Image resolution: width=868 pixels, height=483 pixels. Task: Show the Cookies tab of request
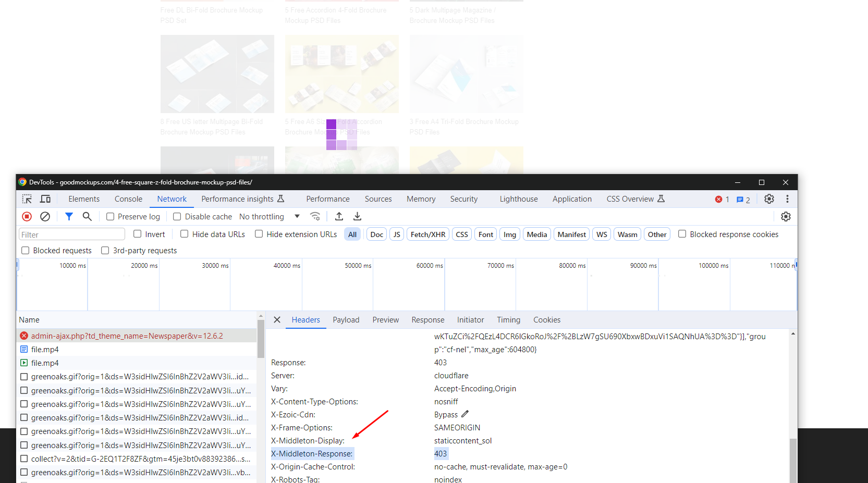pyautogui.click(x=547, y=320)
